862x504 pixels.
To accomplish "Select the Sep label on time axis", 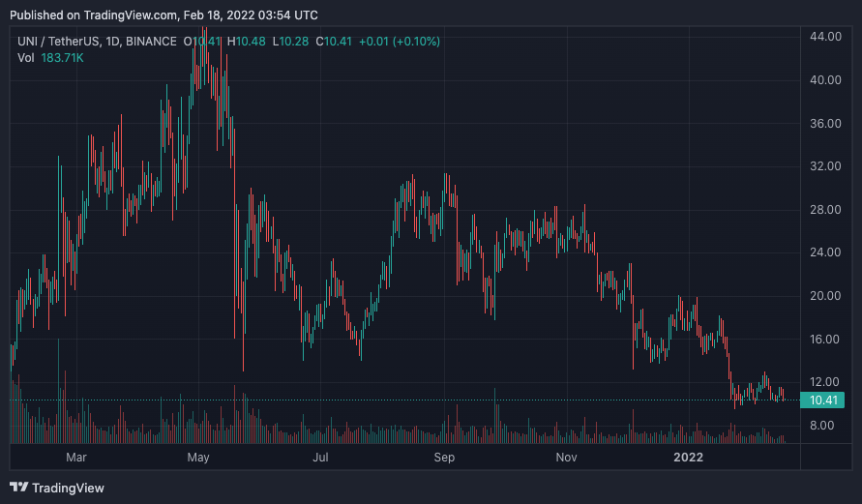I will (444, 458).
